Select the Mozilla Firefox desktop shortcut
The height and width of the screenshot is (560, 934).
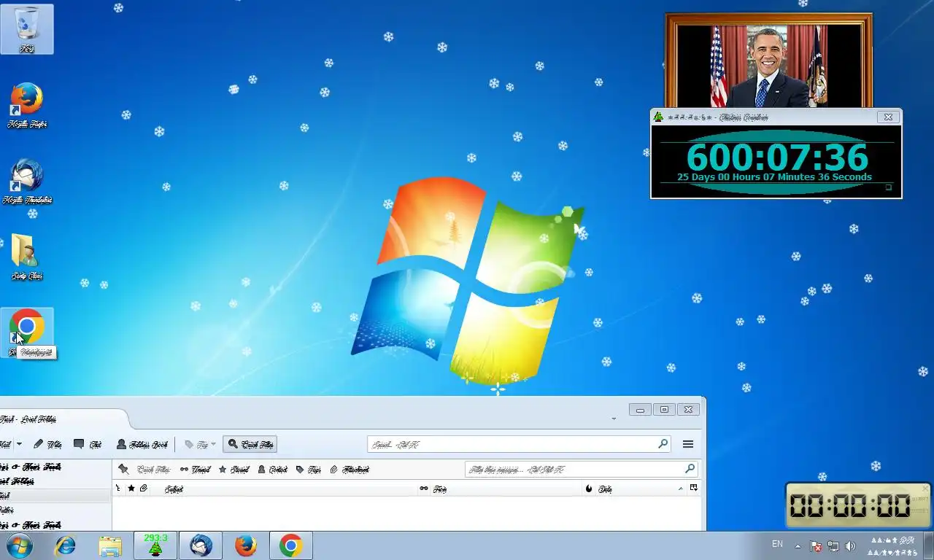pyautogui.click(x=27, y=106)
